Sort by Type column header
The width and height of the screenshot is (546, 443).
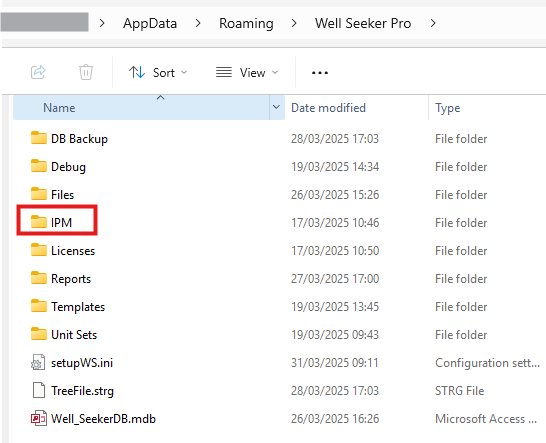[448, 108]
